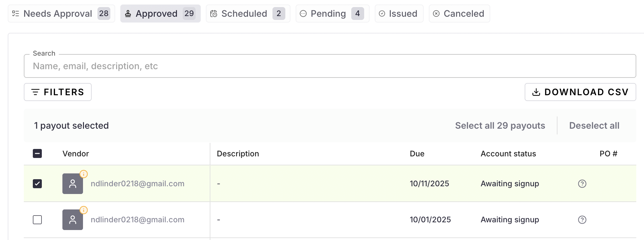644x240 pixels.
Task: Uncheck the payout due 10/11/2025
Action: coord(37,184)
